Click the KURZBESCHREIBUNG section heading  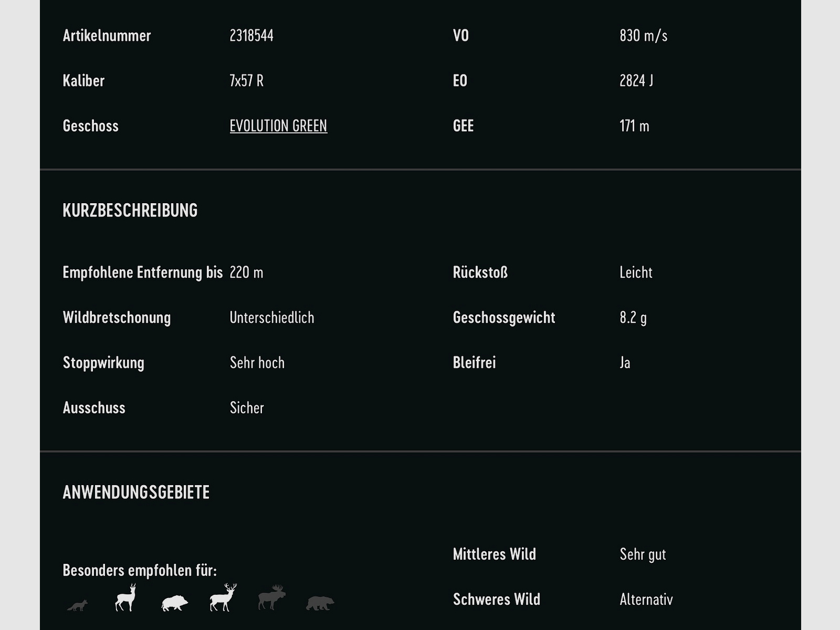tap(130, 211)
